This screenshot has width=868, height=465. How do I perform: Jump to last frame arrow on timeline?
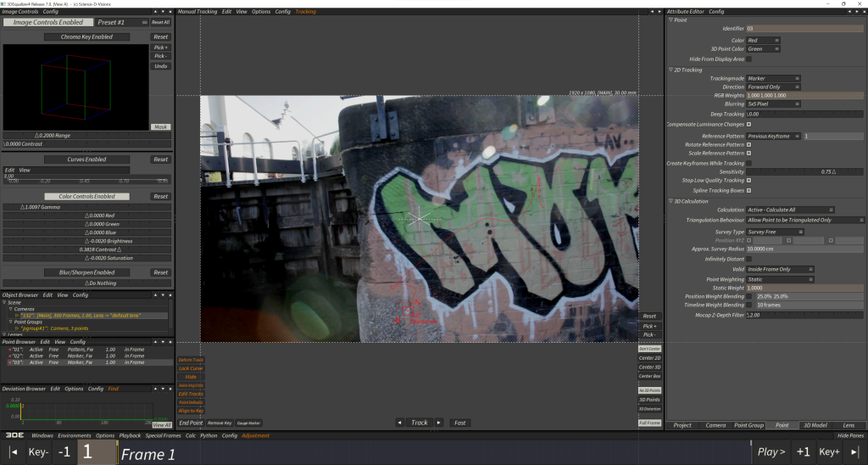[x=854, y=452]
